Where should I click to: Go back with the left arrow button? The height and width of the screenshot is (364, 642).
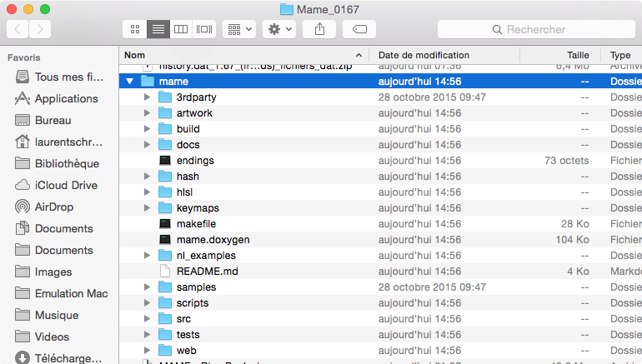point(18,29)
